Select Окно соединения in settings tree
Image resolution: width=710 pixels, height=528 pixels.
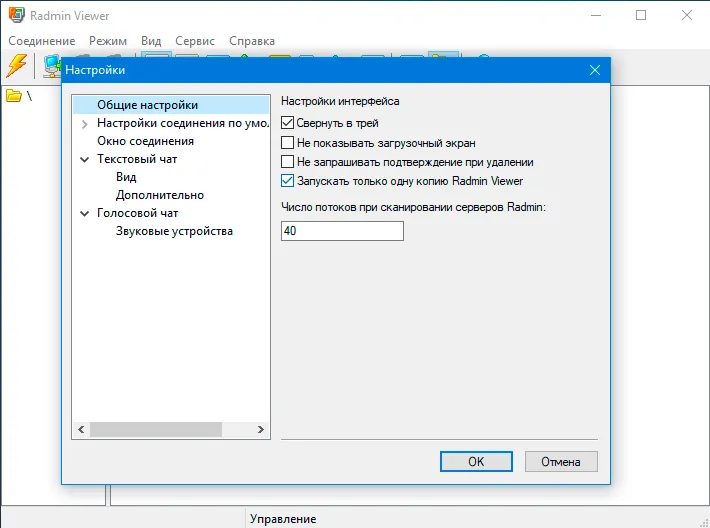tap(145, 141)
